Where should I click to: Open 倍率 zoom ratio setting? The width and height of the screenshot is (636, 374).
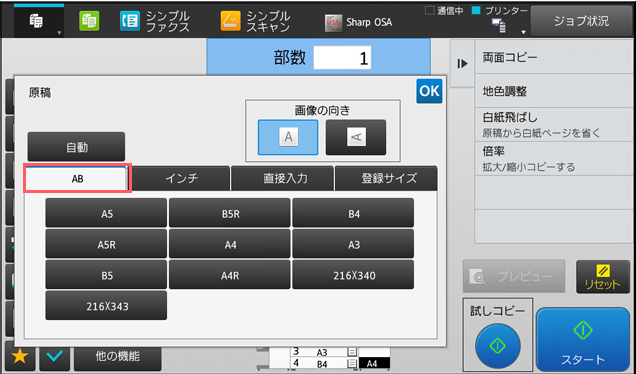(554, 159)
